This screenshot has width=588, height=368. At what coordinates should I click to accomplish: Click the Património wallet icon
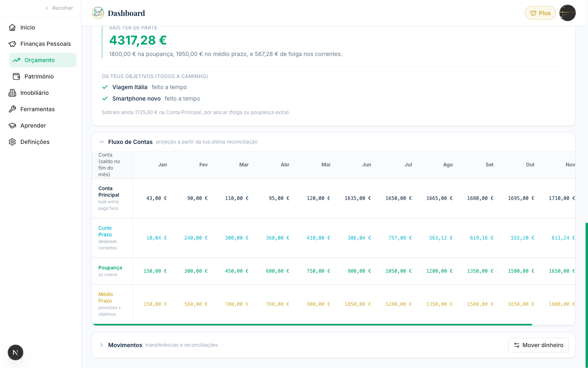tap(16, 76)
